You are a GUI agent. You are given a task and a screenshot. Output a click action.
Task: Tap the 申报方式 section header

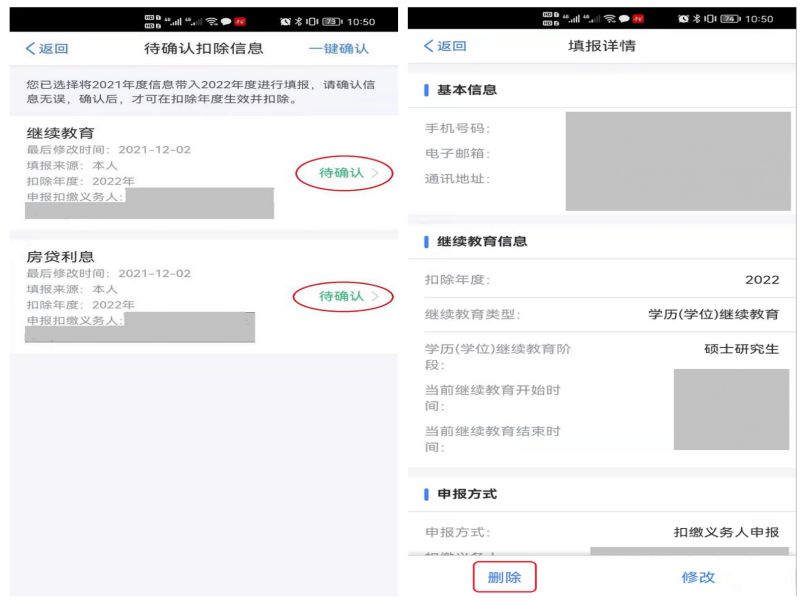(467, 494)
